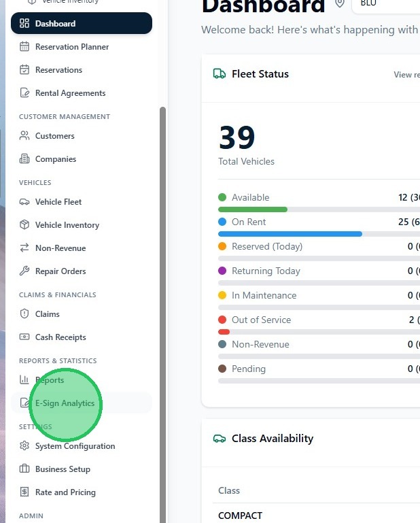
Task: Click the On Rent status label
Action: coord(249,222)
